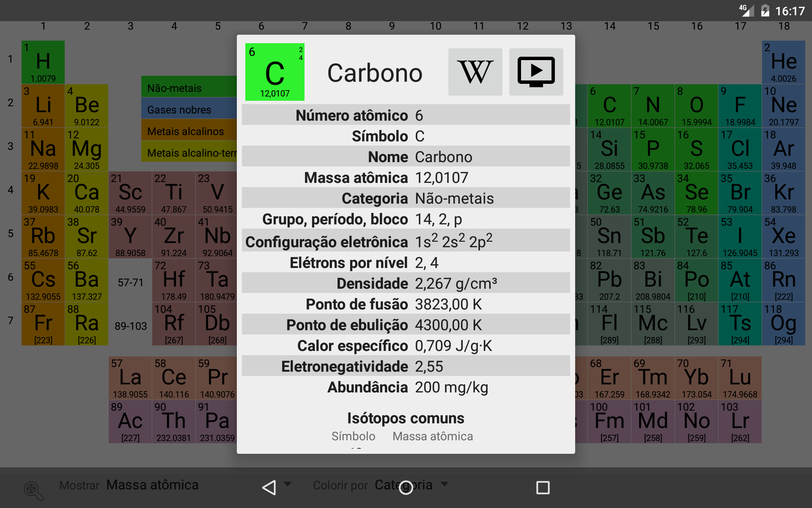The height and width of the screenshot is (508, 812).
Task: Tap the Lanthanum (La) element cell
Action: tap(130, 378)
